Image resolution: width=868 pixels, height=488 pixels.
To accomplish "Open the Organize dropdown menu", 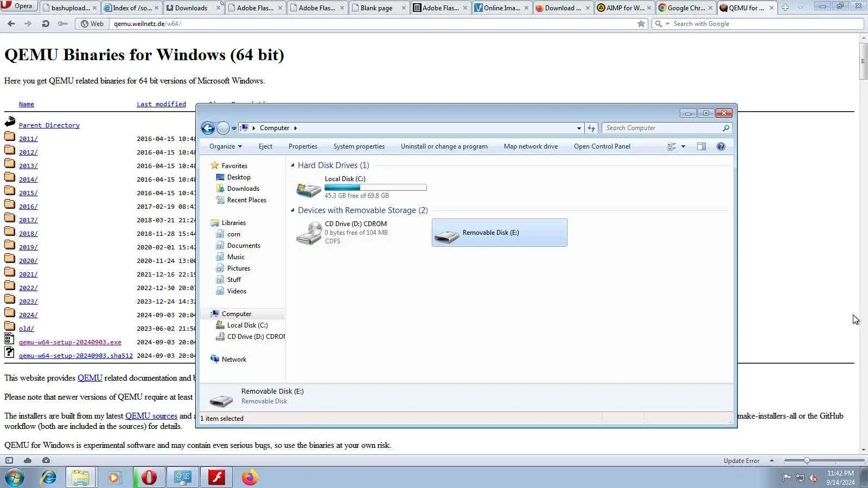I will pos(226,146).
